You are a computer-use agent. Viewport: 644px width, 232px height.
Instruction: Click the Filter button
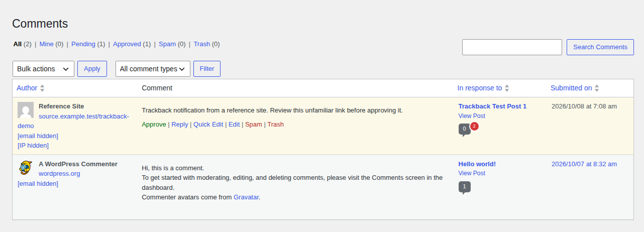pos(207,69)
